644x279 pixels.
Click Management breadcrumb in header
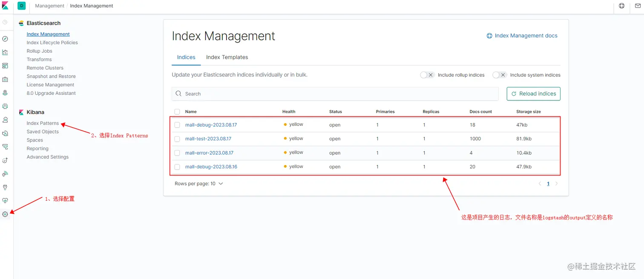(49, 6)
